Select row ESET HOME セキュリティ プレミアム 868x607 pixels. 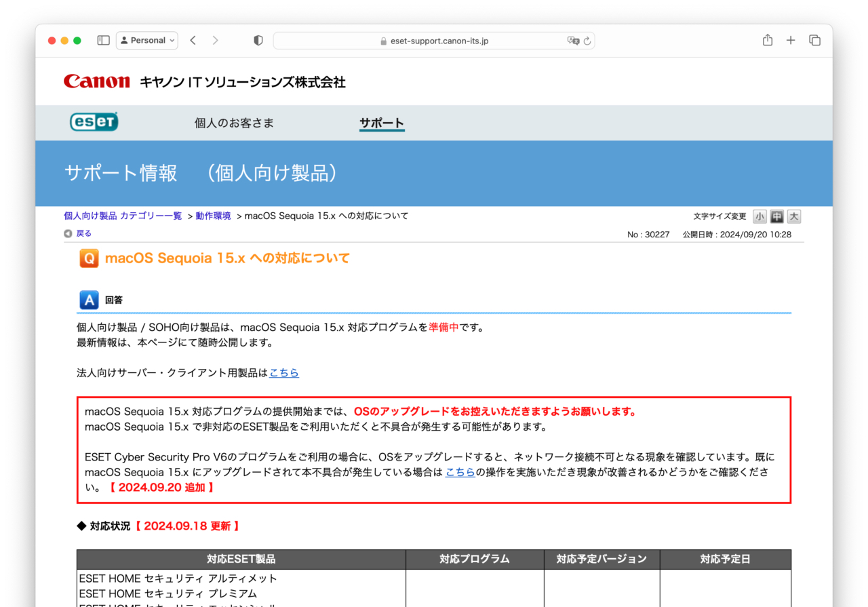[x=168, y=593]
